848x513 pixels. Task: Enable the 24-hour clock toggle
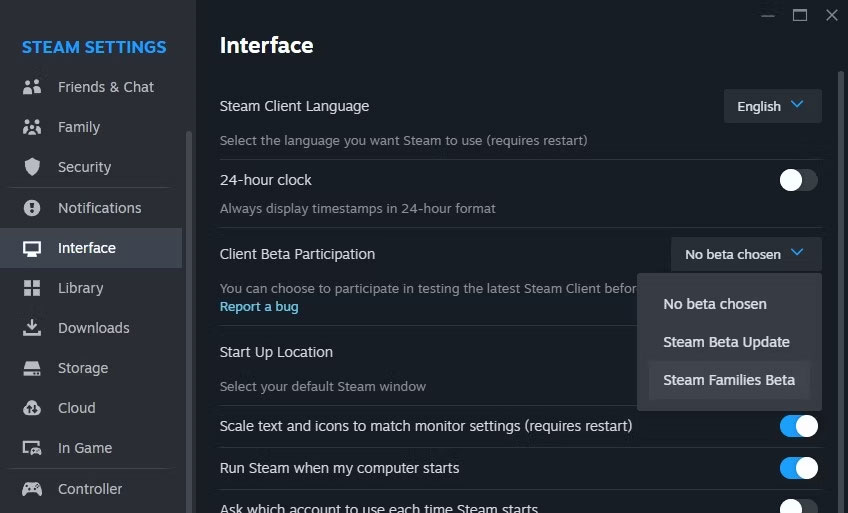798,180
